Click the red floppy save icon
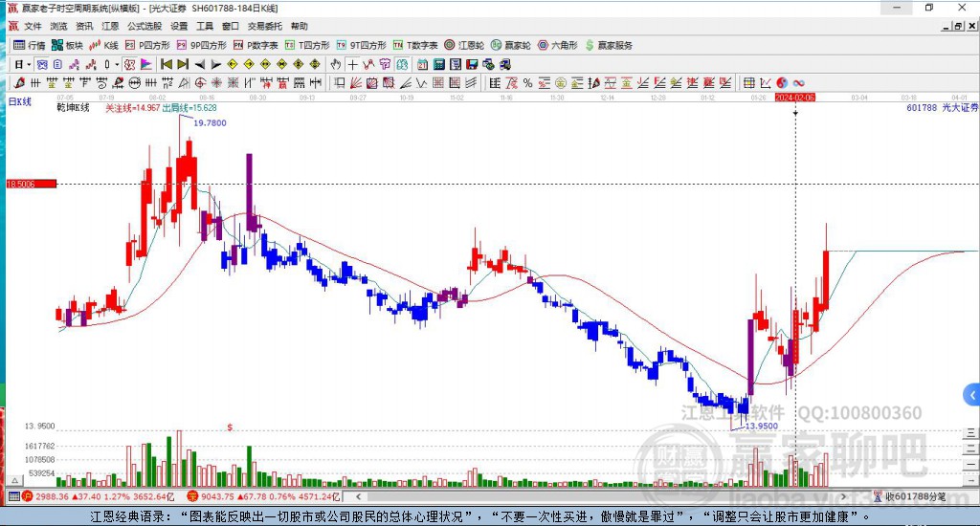Image resolution: width=980 pixels, height=526 pixels. tap(472, 64)
